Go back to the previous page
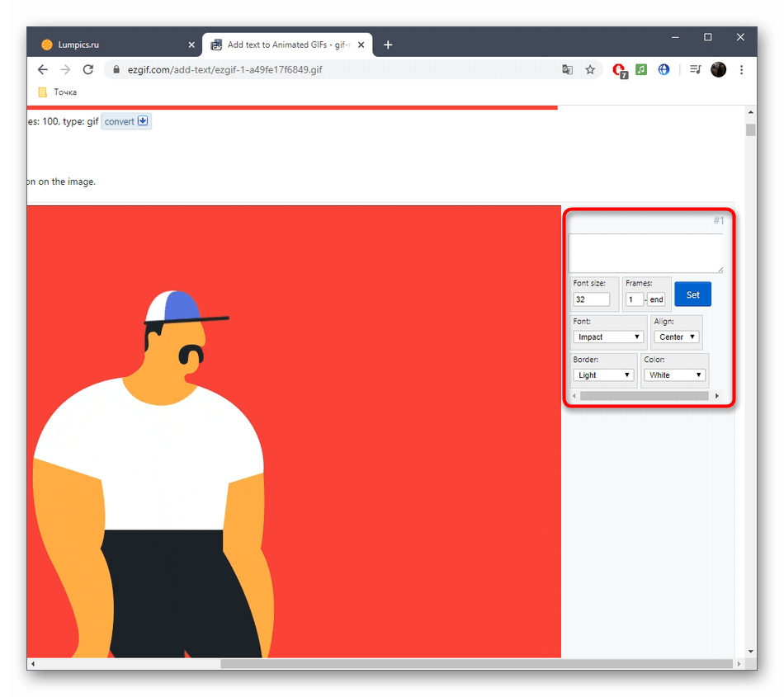Viewport: 784px width, 697px height. [x=42, y=69]
